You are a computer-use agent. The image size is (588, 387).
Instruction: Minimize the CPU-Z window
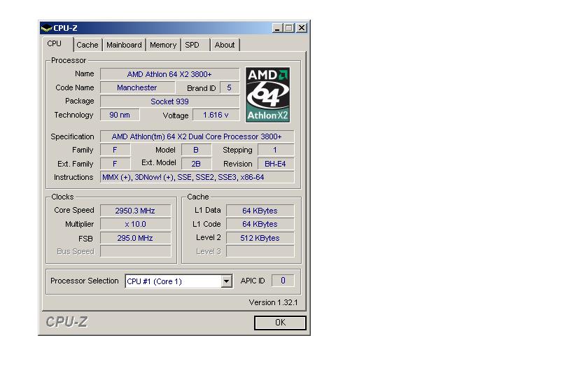[276, 28]
